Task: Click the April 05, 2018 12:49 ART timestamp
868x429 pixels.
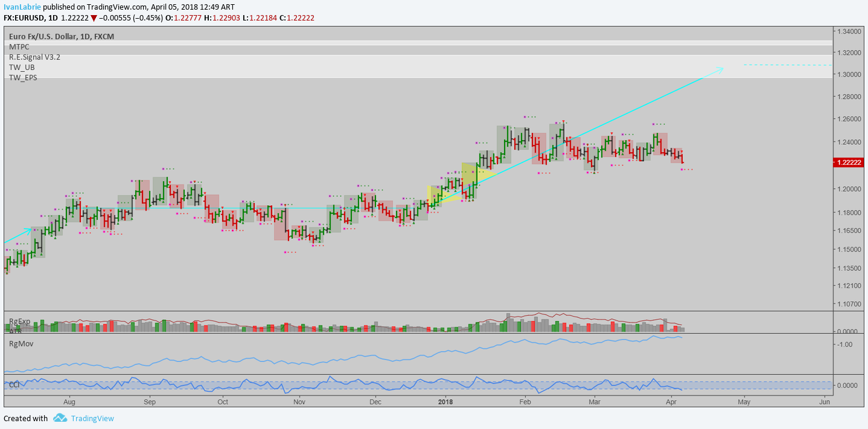Action: click(192, 7)
